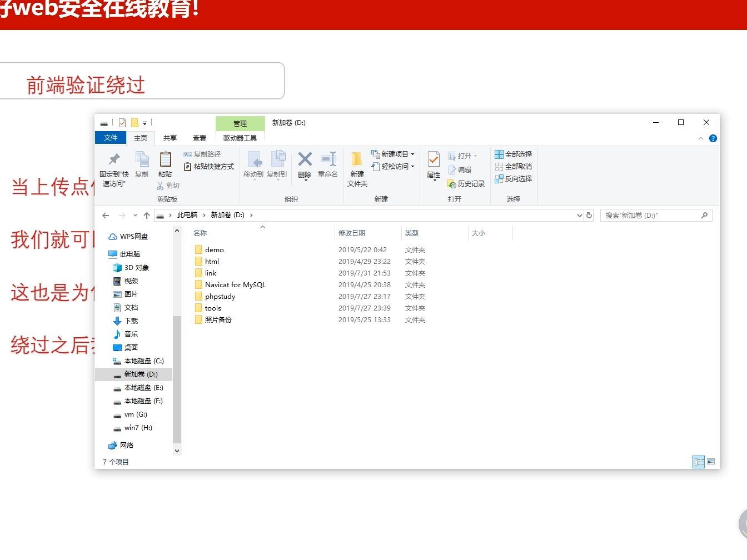
Task: Select WPS网盘 in navigation pane
Action: [128, 237]
